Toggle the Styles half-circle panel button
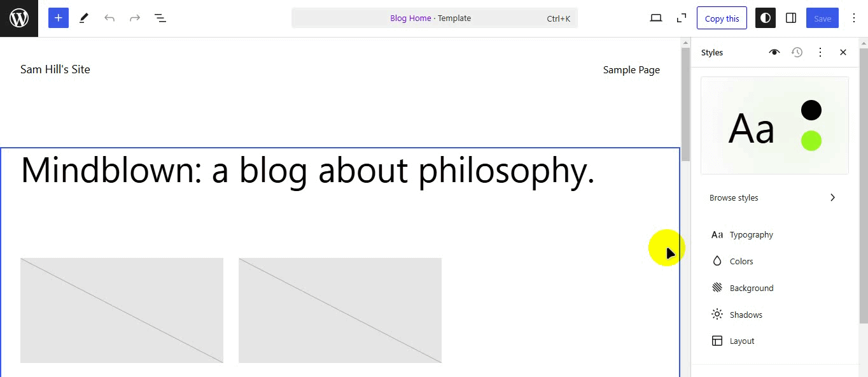Viewport: 868px width, 377px height. click(766, 18)
